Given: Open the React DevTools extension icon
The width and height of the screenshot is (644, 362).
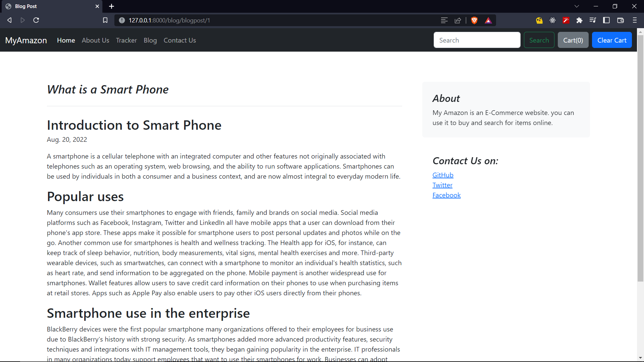Looking at the screenshot, I should coord(552,20).
